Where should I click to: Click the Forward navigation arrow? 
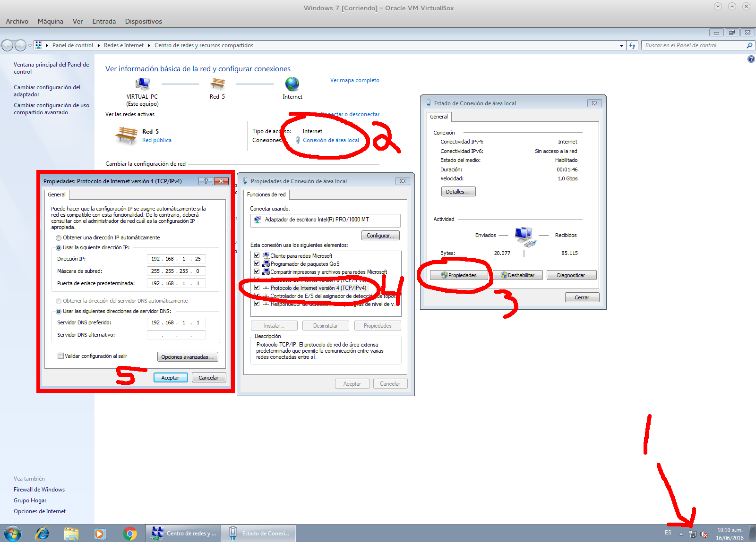click(x=20, y=45)
